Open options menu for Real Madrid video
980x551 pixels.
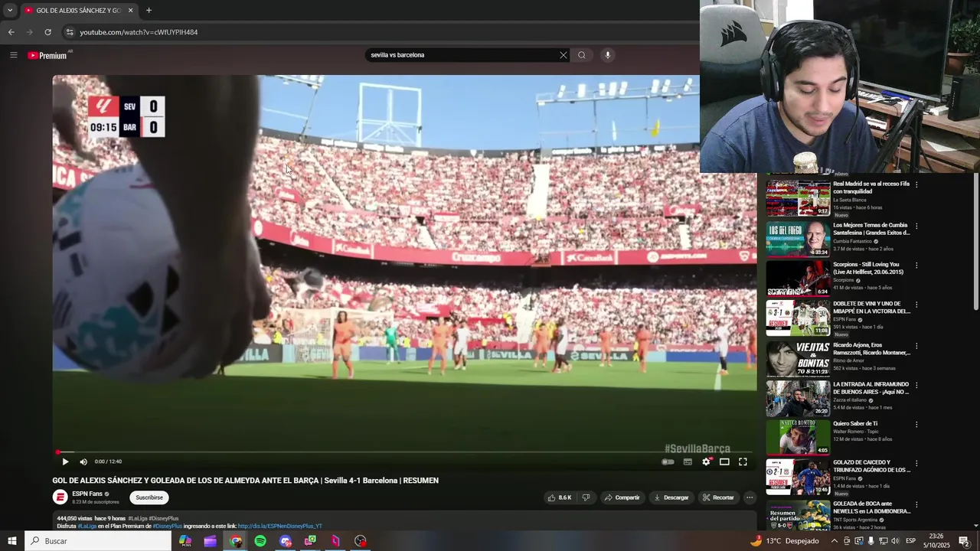pos(916,184)
